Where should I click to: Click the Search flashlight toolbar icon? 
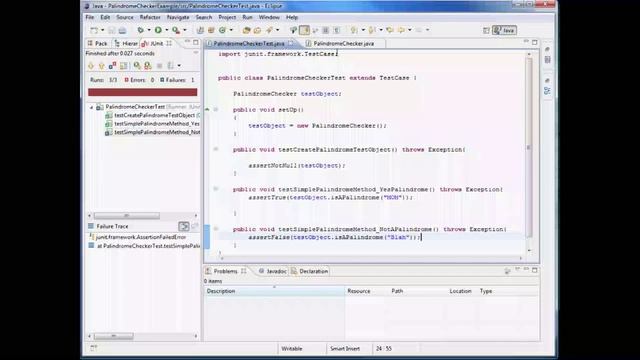269,30
